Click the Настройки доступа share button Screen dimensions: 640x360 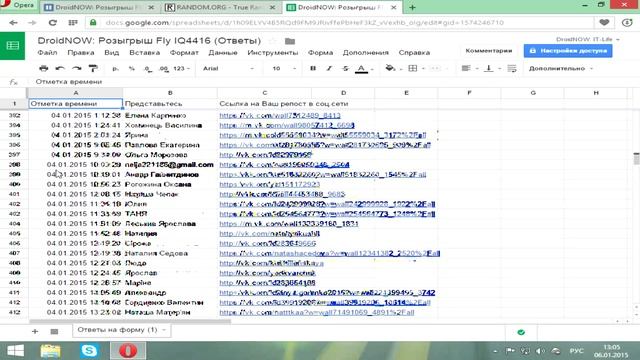tap(568, 51)
